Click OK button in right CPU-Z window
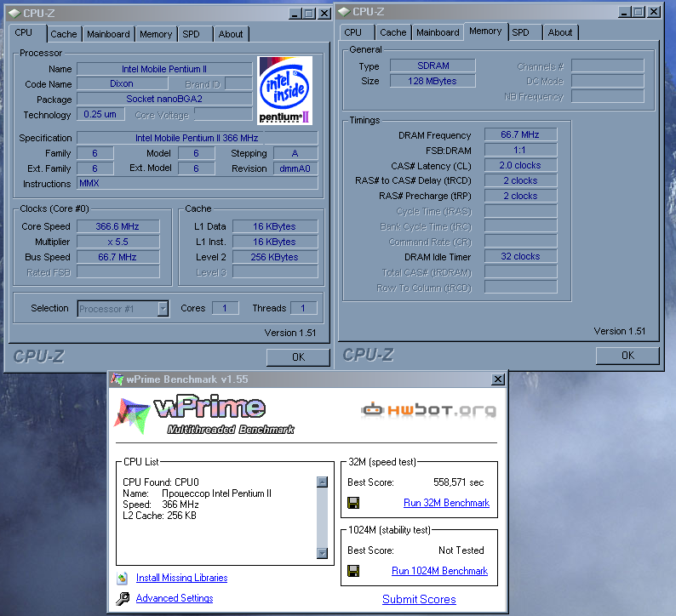The width and height of the screenshot is (676, 616). point(627,356)
